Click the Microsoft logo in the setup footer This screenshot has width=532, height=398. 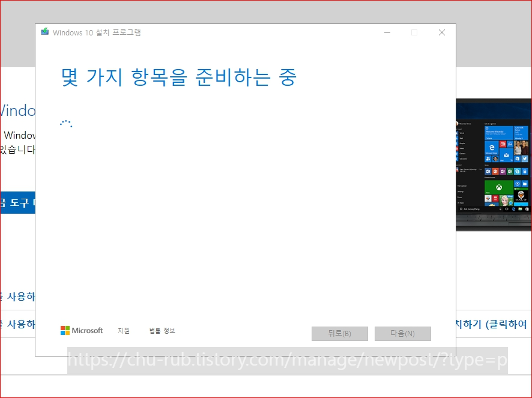pos(82,331)
